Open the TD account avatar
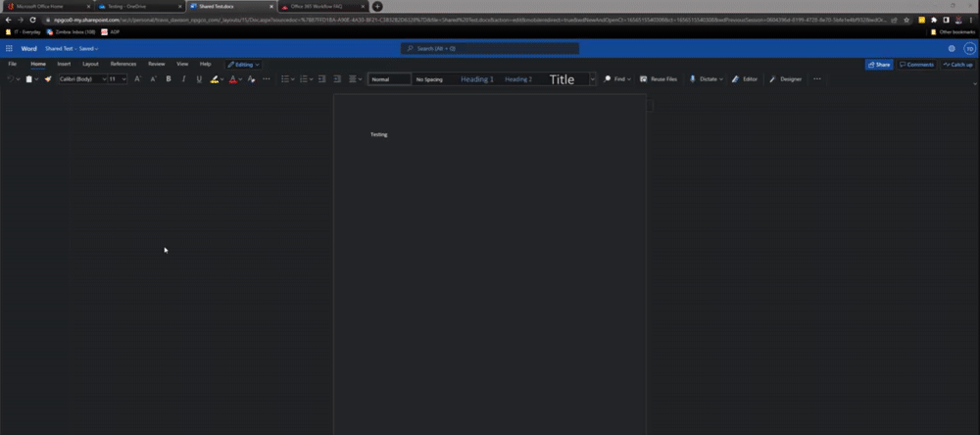Viewport: 980px width, 435px height. (969, 48)
